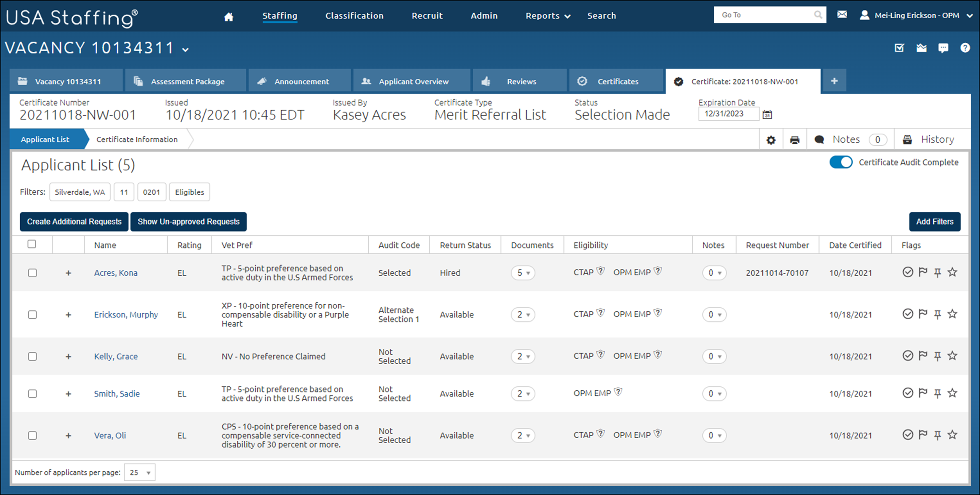This screenshot has width=980, height=495.
Task: Toggle the Certificate Audit Complete switch
Action: pos(841,162)
